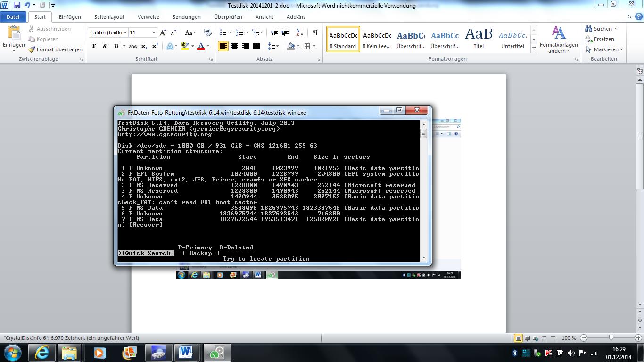This screenshot has width=644, height=362.
Task: Switch to Verweise ribbon tab
Action: pos(149,17)
